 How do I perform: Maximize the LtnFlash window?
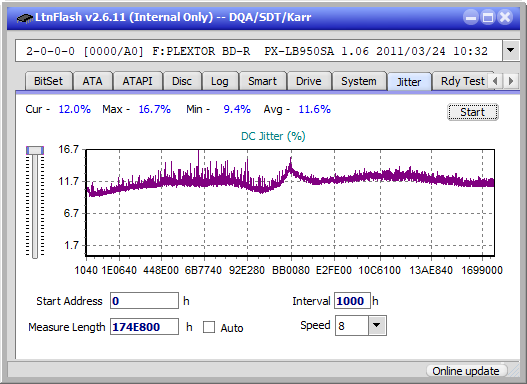click(488, 17)
